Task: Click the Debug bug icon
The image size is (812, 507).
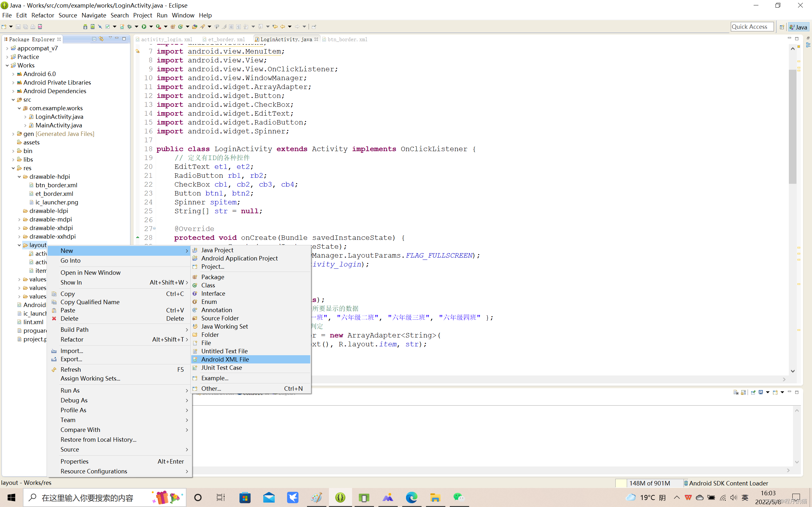Action: [129, 27]
